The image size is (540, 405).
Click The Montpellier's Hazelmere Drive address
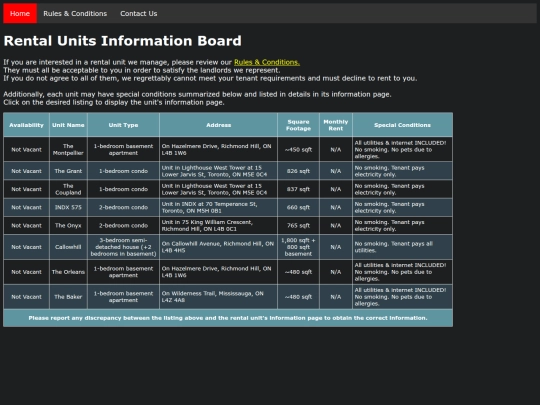(219, 149)
